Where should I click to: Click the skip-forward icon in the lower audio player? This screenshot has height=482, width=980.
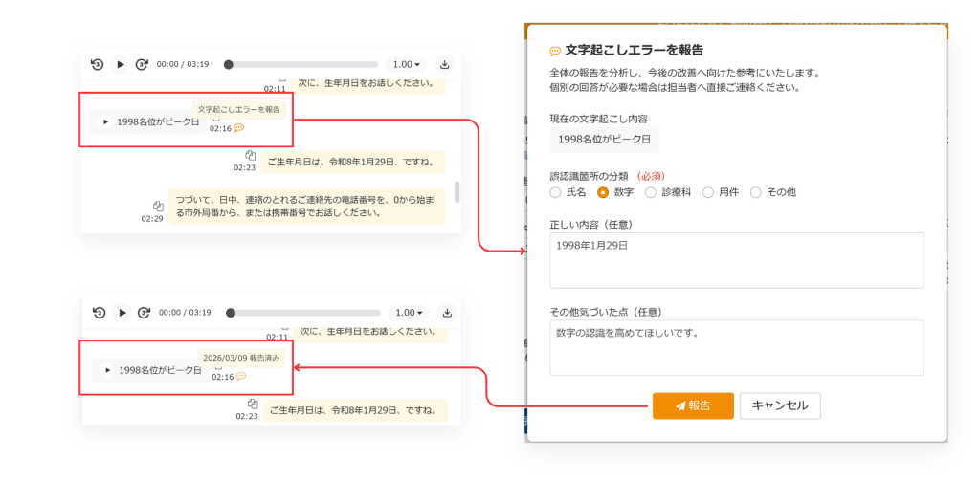click(144, 312)
